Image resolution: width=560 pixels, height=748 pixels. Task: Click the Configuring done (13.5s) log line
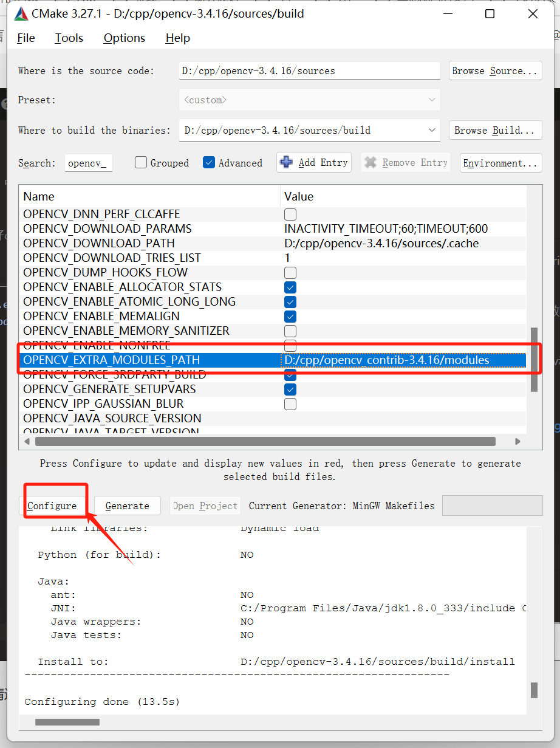coord(102,702)
